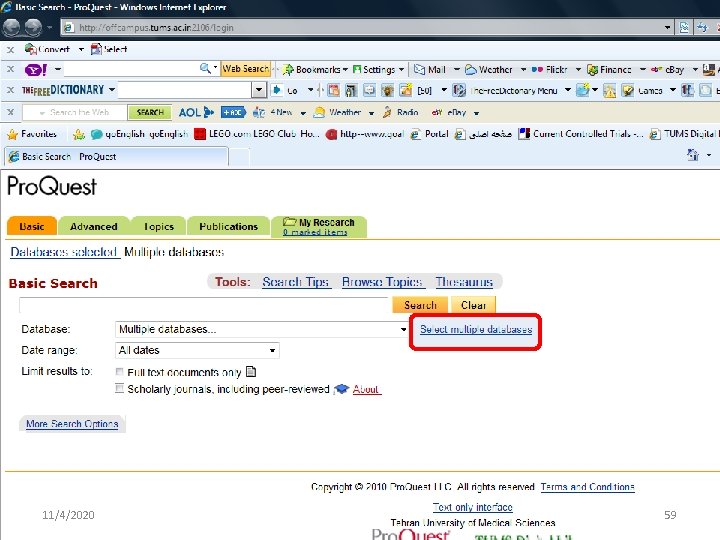Open the LEGO.com LEGO Club favorites bookmark

tap(257, 134)
